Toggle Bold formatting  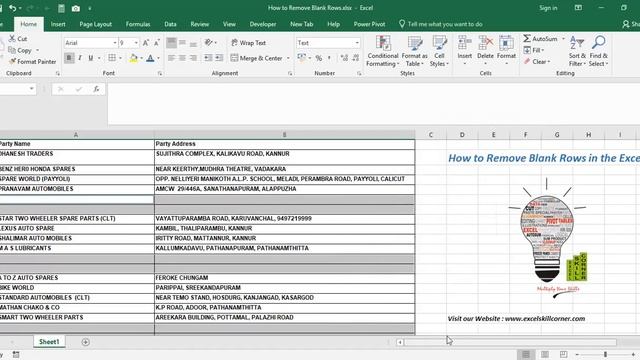[69, 58]
